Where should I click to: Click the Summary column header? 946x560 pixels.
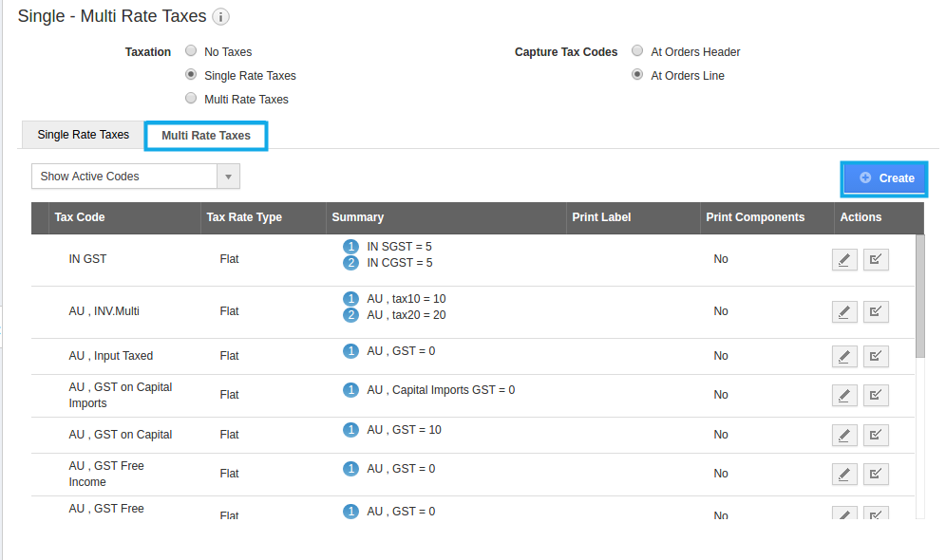[x=358, y=217]
